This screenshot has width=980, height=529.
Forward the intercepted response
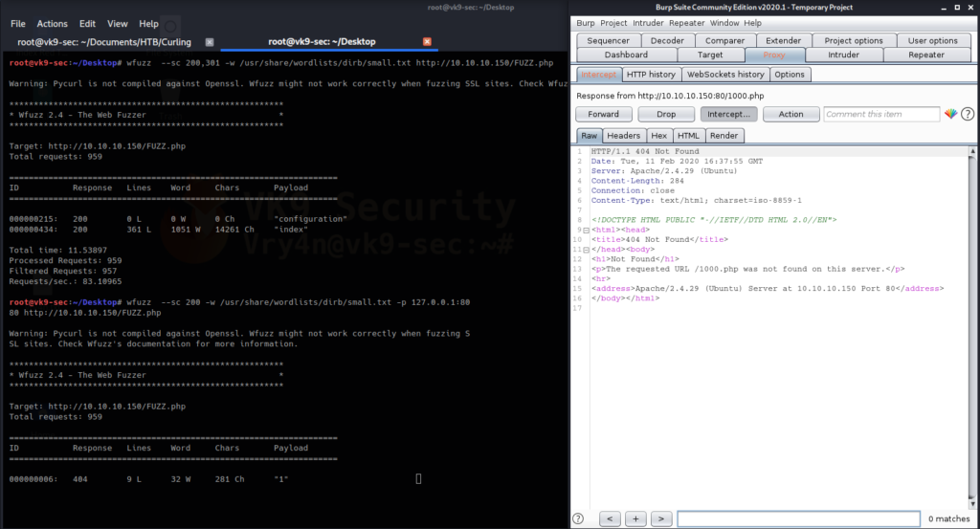603,114
